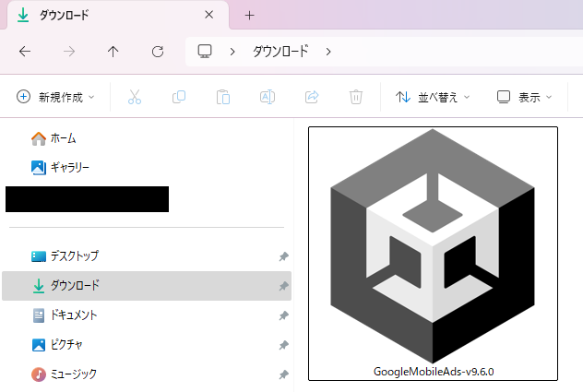The width and height of the screenshot is (583, 392).
Task: Open the 並べ替え sort dropdown
Action: click(x=433, y=97)
